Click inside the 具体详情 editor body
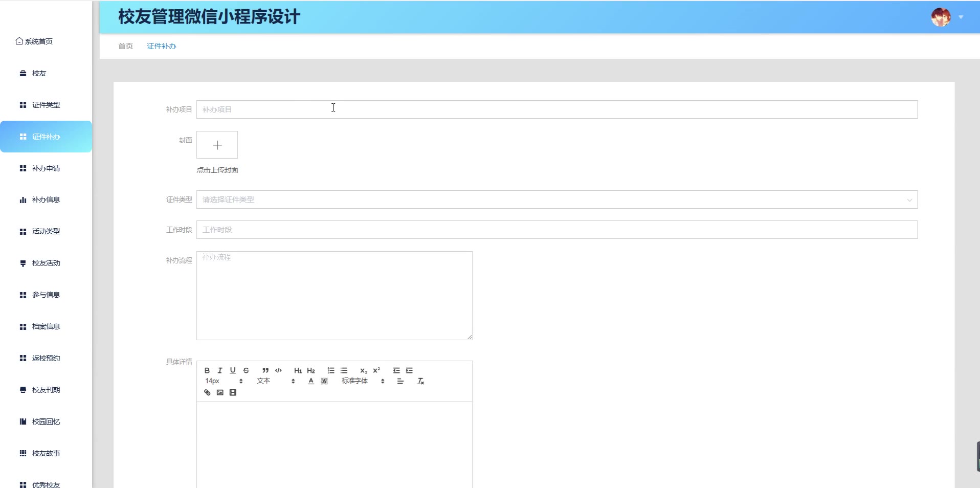This screenshot has height=488, width=980. coord(335,445)
